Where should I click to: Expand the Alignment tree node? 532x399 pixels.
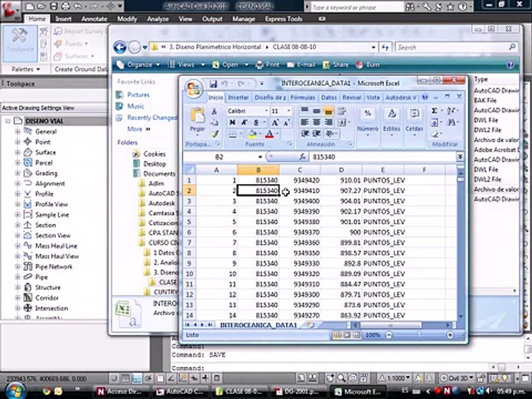click(x=17, y=183)
